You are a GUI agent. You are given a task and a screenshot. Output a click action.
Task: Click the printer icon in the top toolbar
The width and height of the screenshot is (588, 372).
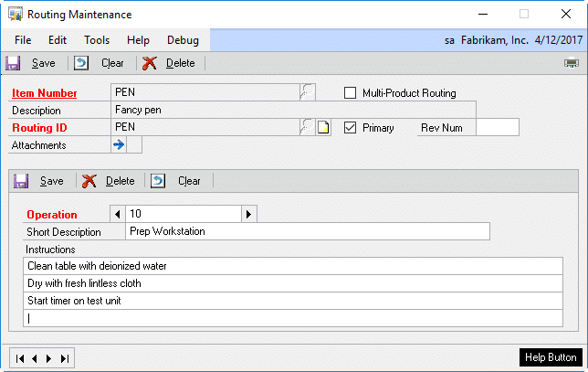[572, 63]
